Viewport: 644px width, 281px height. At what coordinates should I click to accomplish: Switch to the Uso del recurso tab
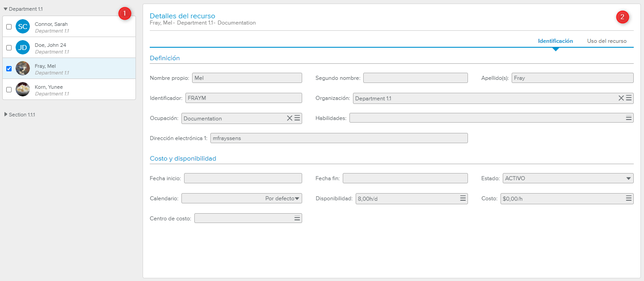[607, 41]
